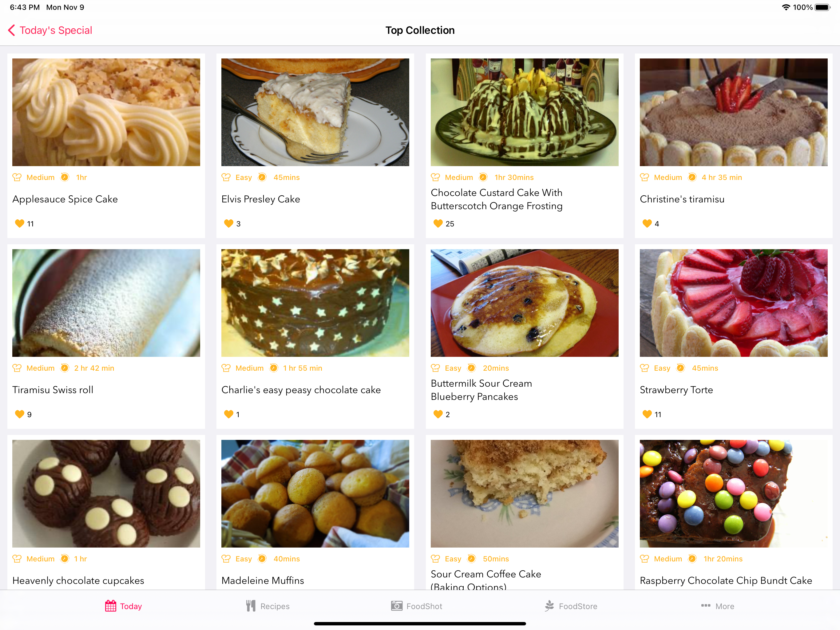Go back to Today's Special
The width and height of the screenshot is (840, 630).
click(x=50, y=30)
